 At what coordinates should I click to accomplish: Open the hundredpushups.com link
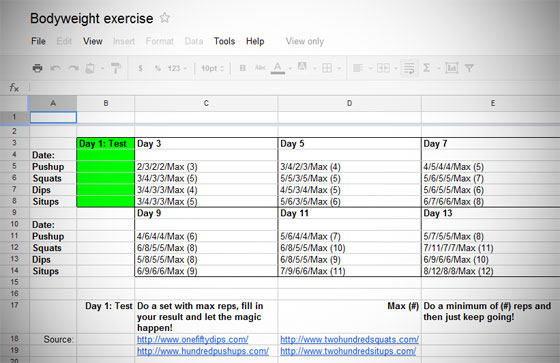pos(203,351)
